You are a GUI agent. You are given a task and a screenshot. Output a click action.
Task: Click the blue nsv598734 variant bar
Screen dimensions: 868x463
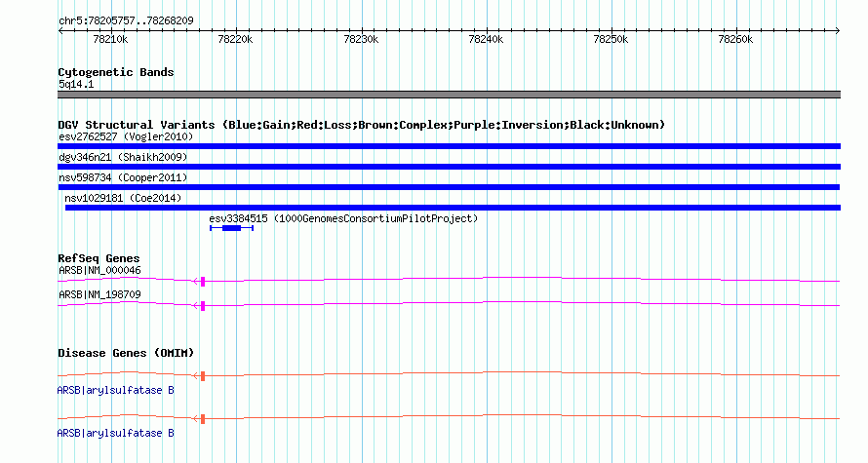point(449,187)
